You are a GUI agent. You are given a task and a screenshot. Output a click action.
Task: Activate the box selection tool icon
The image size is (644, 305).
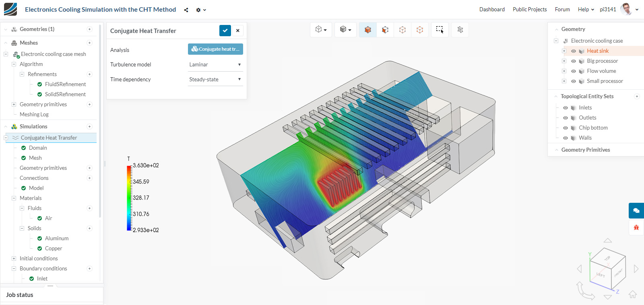[x=440, y=30]
